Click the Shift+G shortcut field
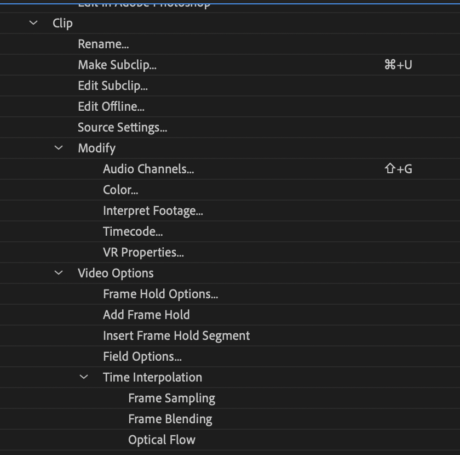Screen dimensions: 460x455 (398, 169)
